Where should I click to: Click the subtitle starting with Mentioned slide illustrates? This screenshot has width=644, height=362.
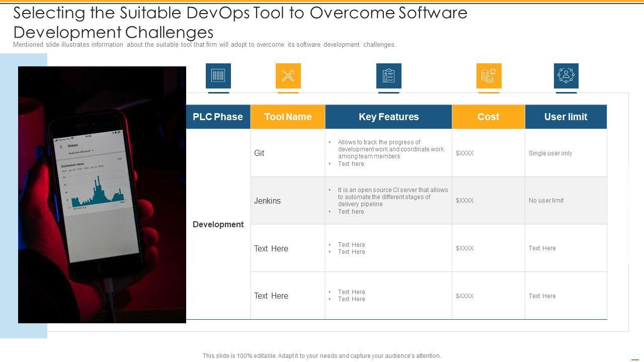point(204,45)
